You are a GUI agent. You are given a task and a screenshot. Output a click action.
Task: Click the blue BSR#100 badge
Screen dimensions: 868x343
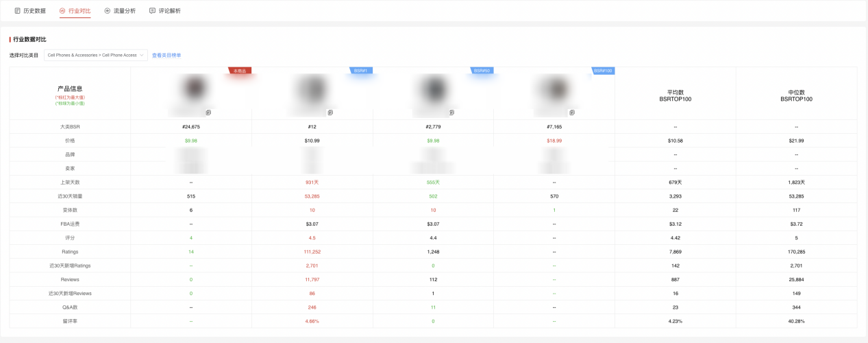pos(604,71)
